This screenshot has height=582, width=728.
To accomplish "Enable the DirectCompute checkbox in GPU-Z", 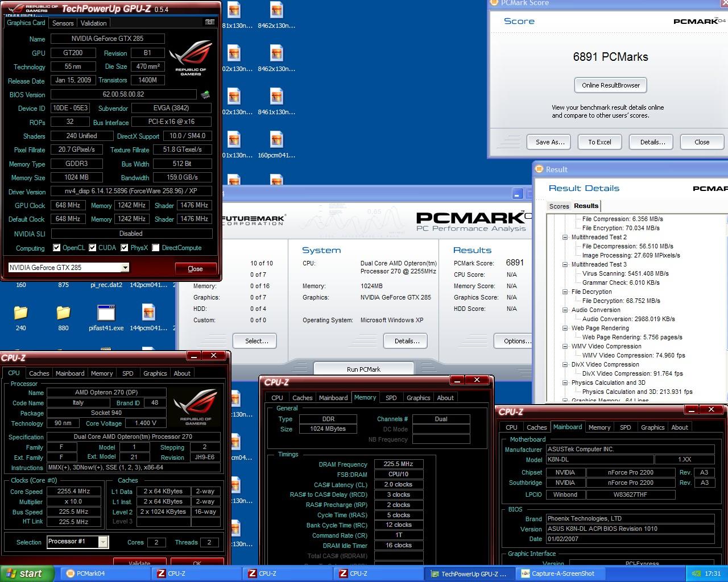I will click(x=155, y=248).
